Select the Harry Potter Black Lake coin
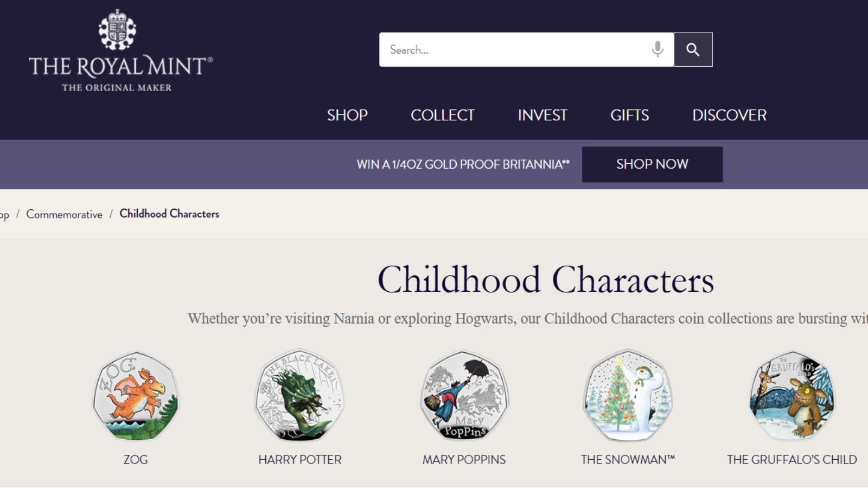Image resolution: width=868 pixels, height=488 pixels. coord(299,395)
